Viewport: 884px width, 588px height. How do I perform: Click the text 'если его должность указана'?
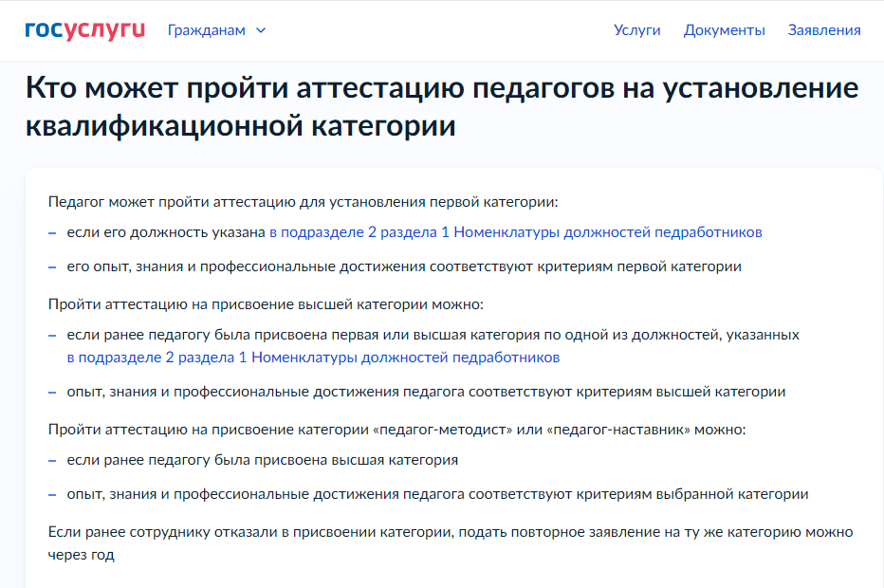coord(166,232)
